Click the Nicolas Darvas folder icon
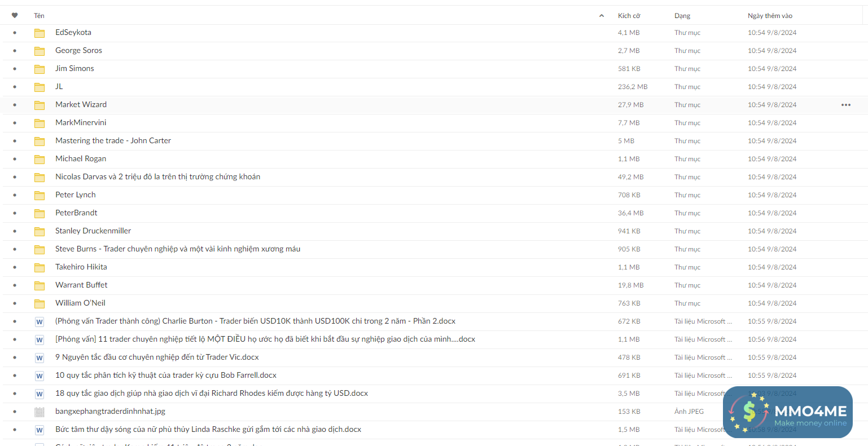 click(x=40, y=177)
